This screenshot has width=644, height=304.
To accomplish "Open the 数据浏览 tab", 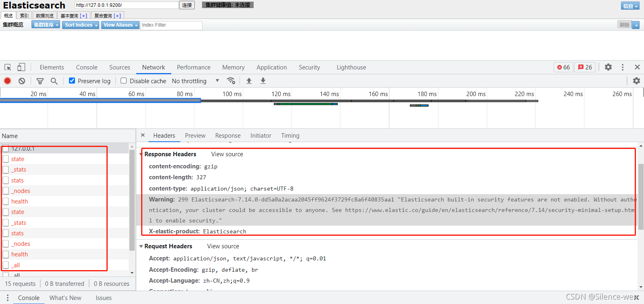I will point(44,16).
